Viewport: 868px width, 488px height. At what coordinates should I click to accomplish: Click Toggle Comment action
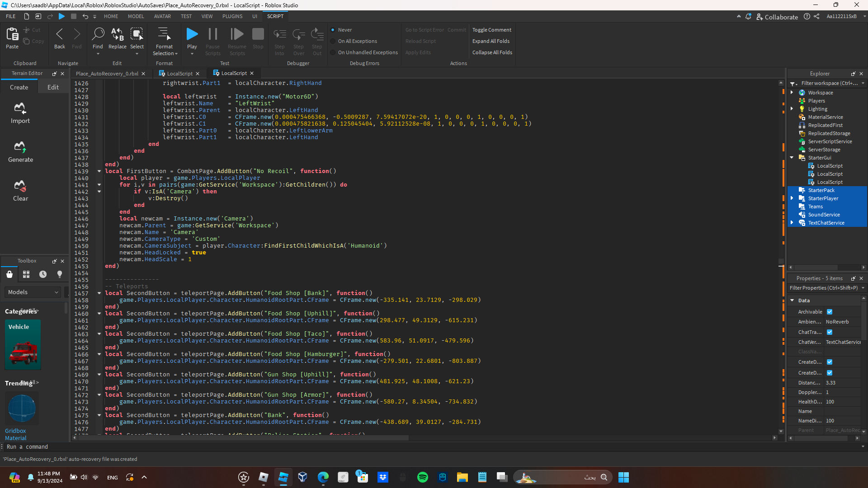click(x=492, y=30)
